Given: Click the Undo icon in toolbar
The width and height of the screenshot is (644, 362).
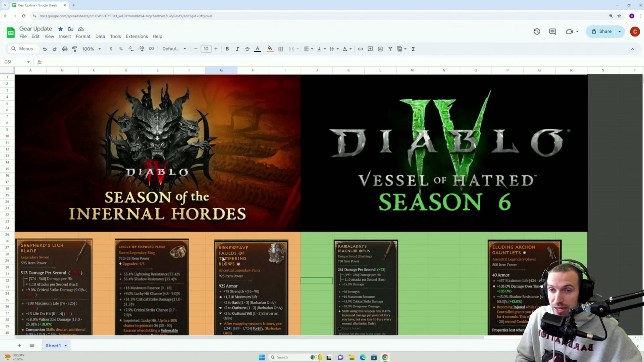Looking at the screenshot, I should point(45,49).
